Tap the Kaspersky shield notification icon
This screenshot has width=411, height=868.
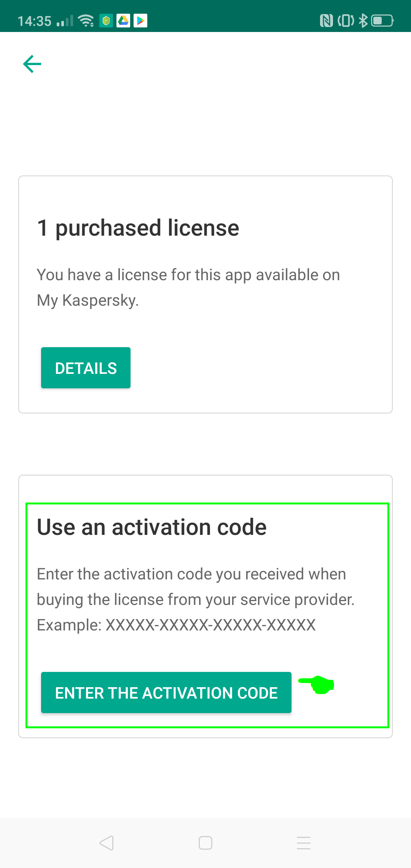click(x=106, y=21)
